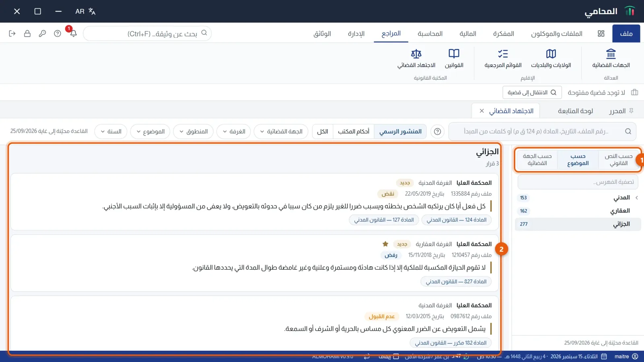This screenshot has width=644, height=362.
Task: Open the المادة 827 — القانون المدني chip
Action: click(456, 282)
